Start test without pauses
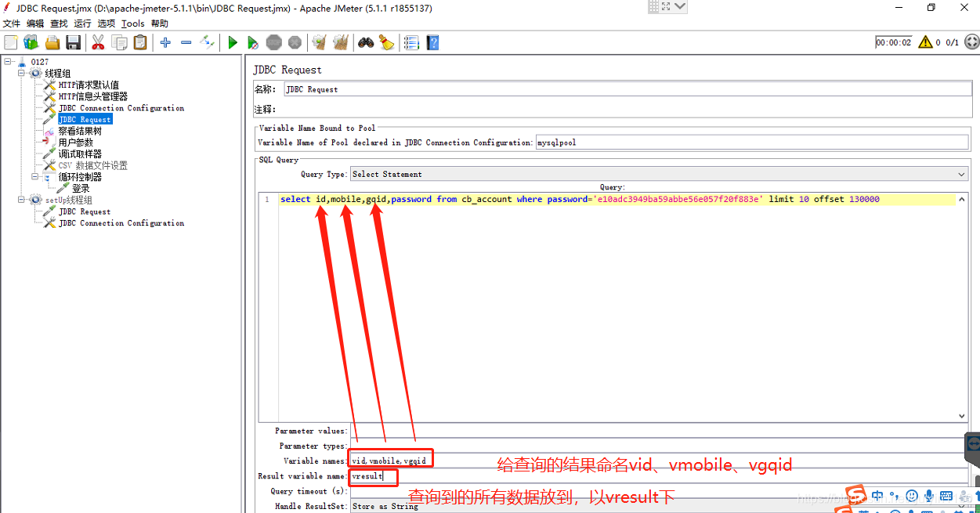 click(253, 42)
